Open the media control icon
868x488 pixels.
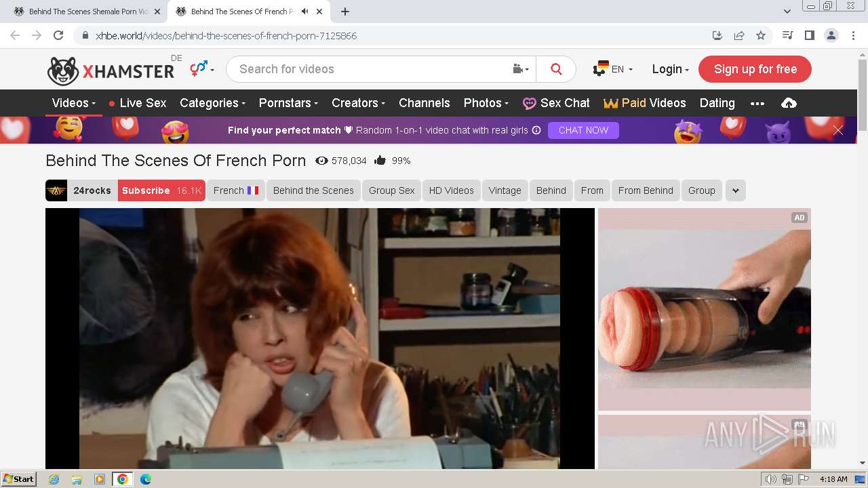click(787, 35)
